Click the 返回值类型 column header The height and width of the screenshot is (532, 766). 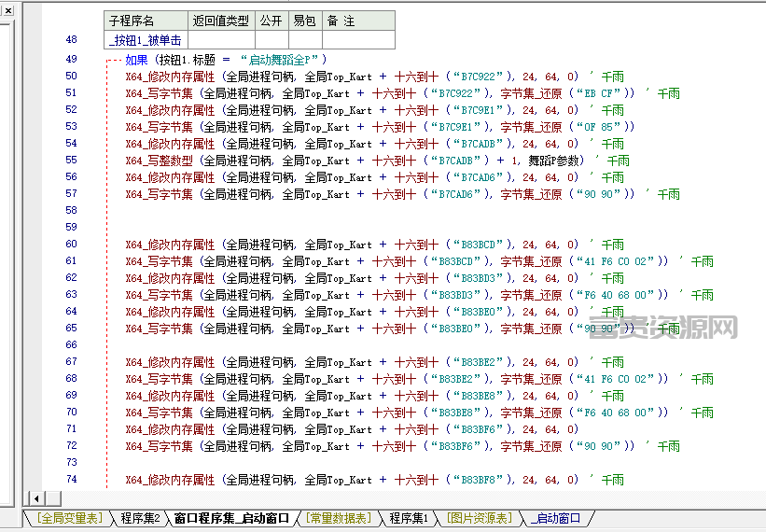click(x=221, y=21)
